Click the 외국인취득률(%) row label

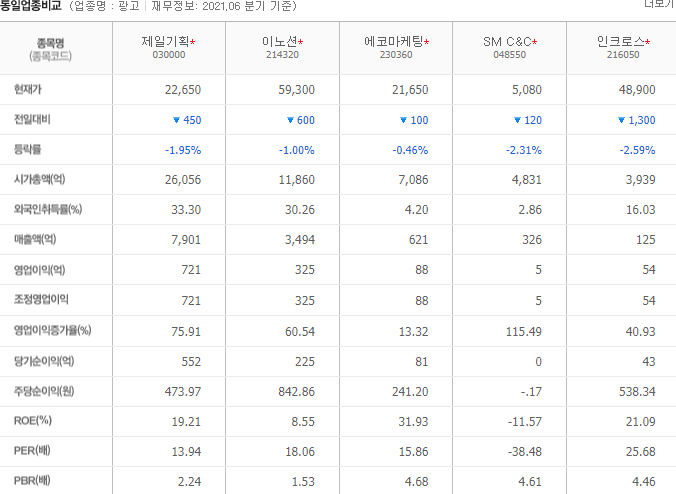point(48,209)
